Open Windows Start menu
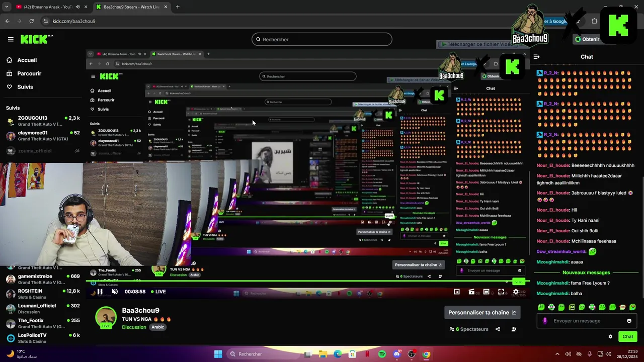Viewport: 644px width, 362px height. click(x=218, y=354)
